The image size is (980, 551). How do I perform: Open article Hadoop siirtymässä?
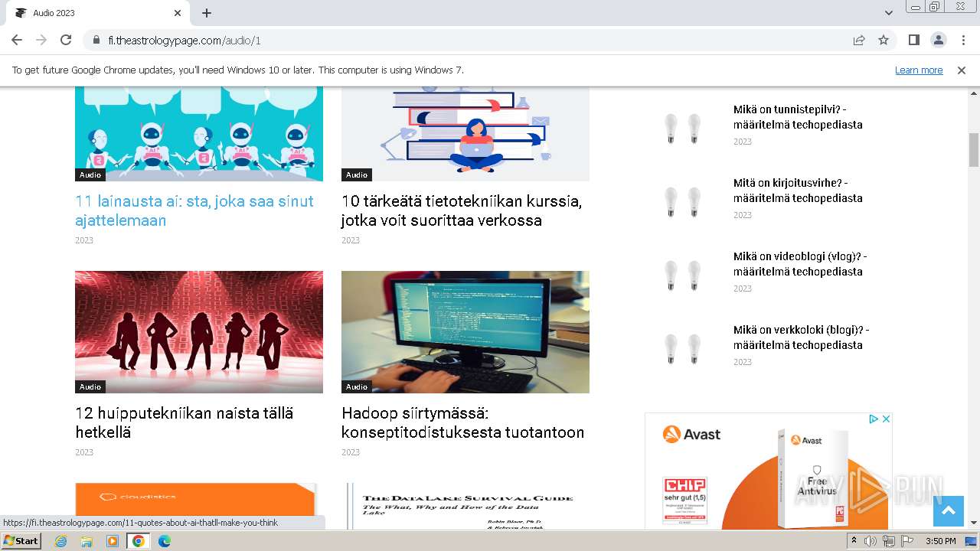coord(463,422)
